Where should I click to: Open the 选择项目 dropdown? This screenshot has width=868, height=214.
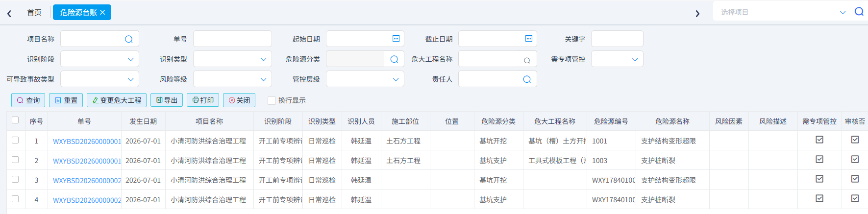[x=782, y=12]
